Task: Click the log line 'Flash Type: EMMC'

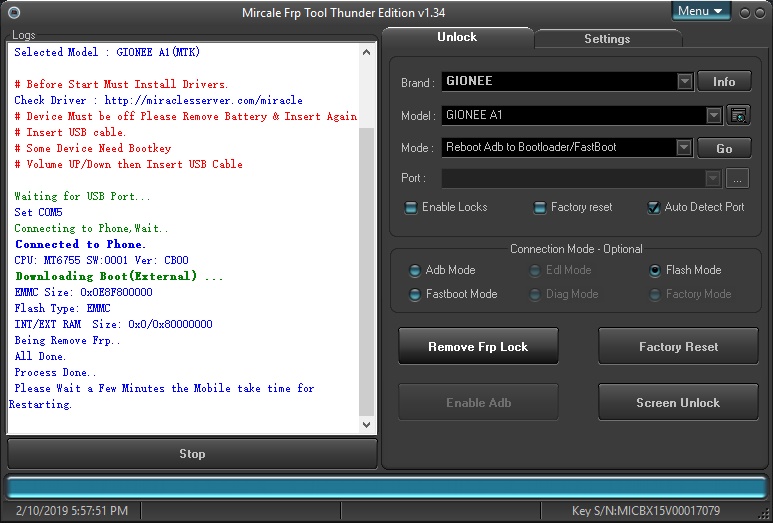Action: coord(63,309)
